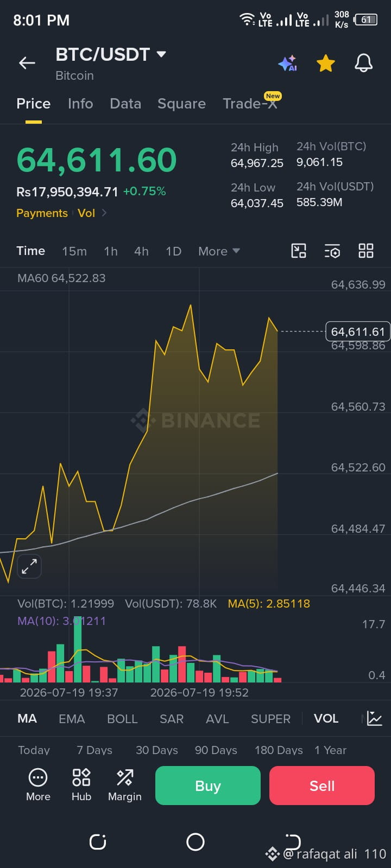Open the chart layout grid icon
Image resolution: width=391 pixels, height=868 pixels.
point(366,251)
